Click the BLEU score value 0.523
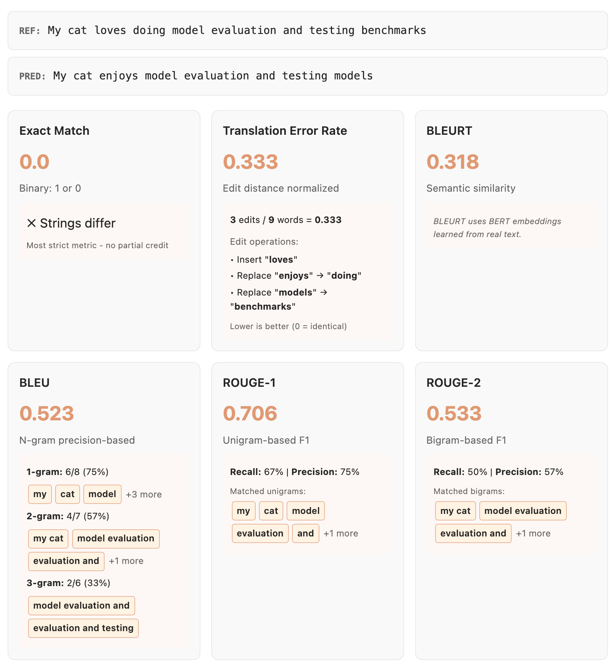616x672 pixels. click(47, 414)
